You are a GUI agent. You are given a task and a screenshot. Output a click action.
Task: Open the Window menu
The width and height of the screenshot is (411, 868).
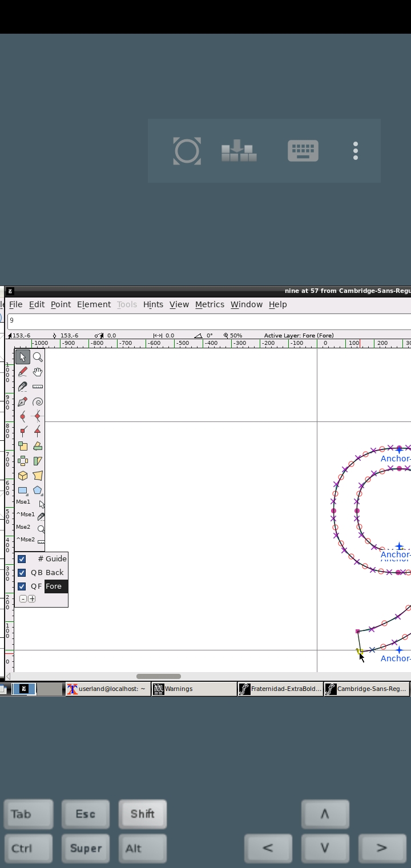246,304
